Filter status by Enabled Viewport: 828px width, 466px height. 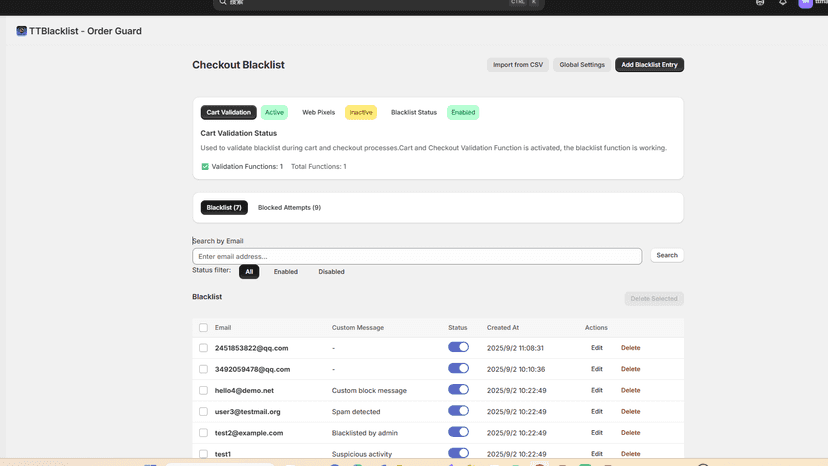(x=286, y=272)
